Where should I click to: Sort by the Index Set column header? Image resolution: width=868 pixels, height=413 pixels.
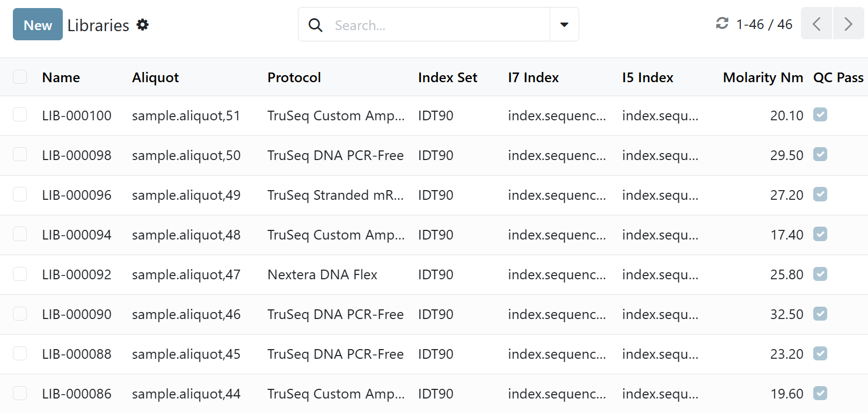tap(448, 77)
